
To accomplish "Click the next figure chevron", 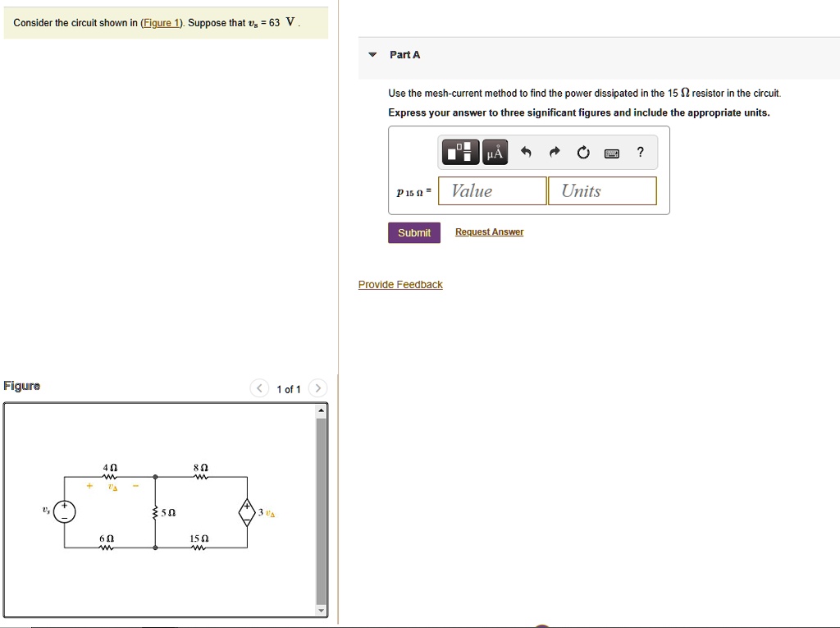I will click(x=317, y=388).
